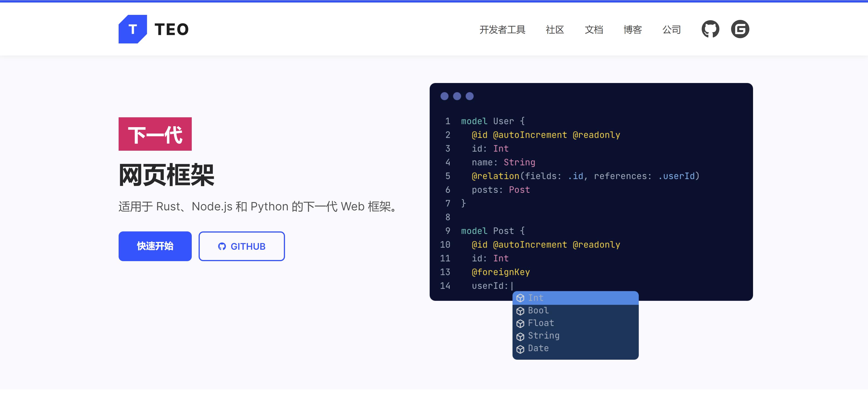Image resolution: width=868 pixels, height=402 pixels.
Task: Click the rightmost dot on the code window
Action: (469, 96)
